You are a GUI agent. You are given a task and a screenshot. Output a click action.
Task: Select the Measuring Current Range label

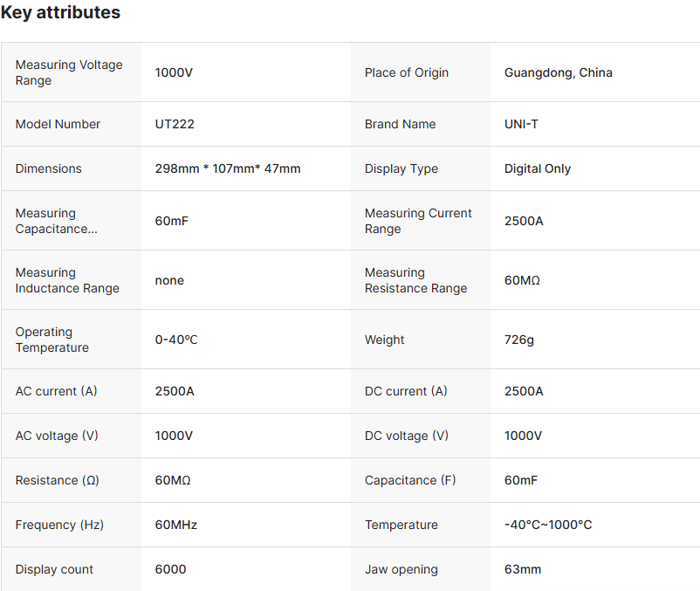(x=418, y=221)
